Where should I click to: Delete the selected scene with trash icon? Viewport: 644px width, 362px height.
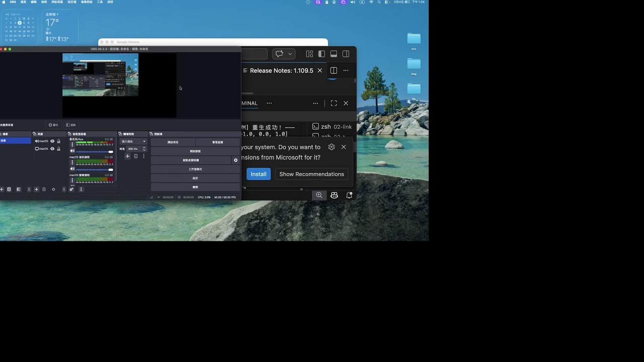(x=9, y=190)
